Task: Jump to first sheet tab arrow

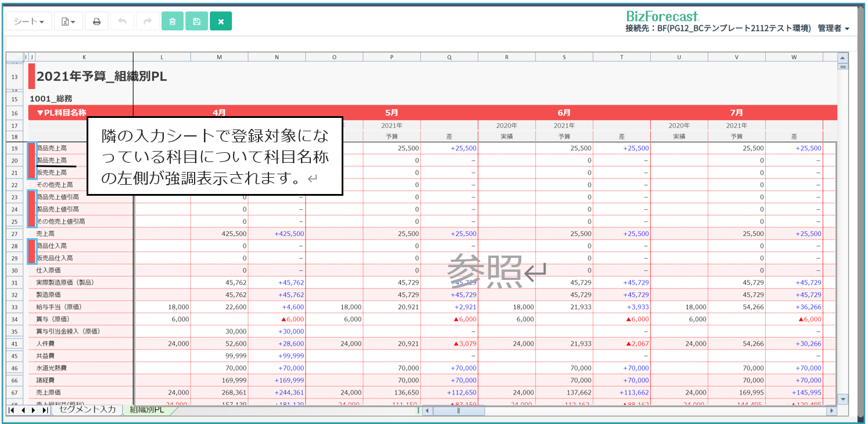Action: point(11,410)
